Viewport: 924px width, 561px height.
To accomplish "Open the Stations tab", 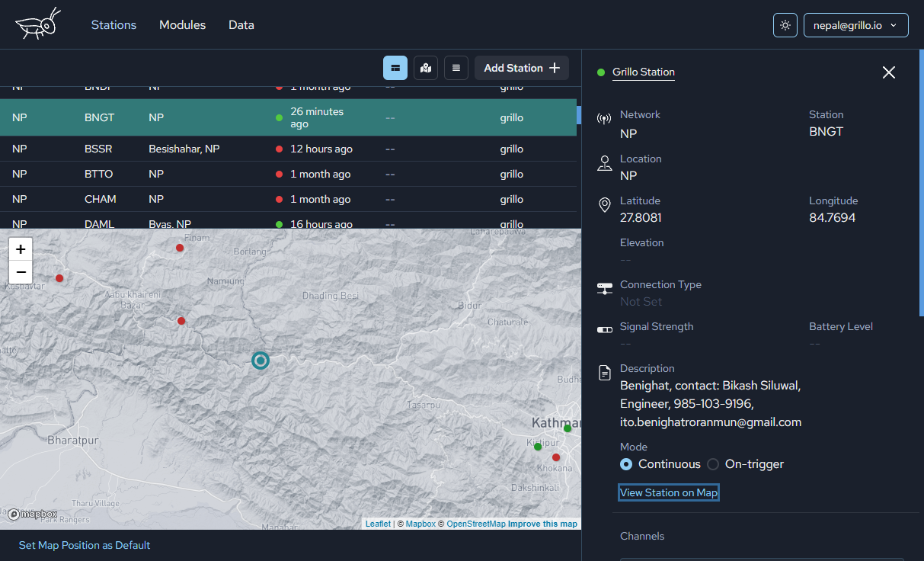I will coord(114,25).
